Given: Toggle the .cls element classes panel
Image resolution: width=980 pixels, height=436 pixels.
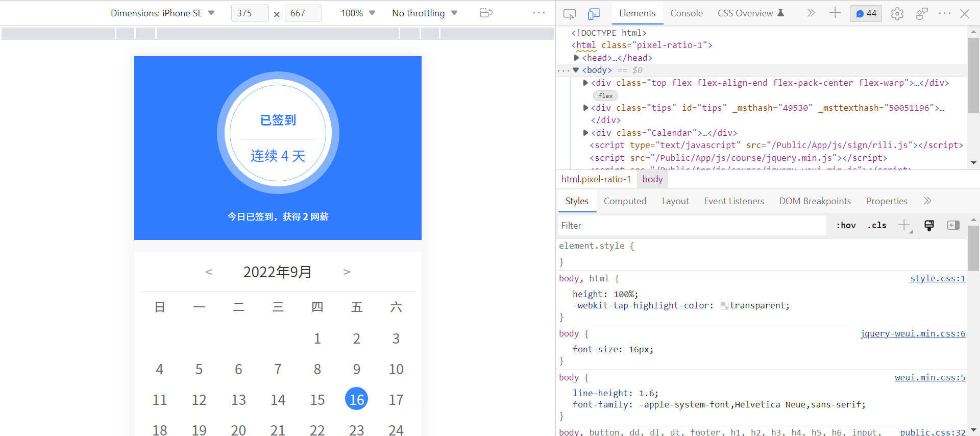Looking at the screenshot, I should point(876,225).
